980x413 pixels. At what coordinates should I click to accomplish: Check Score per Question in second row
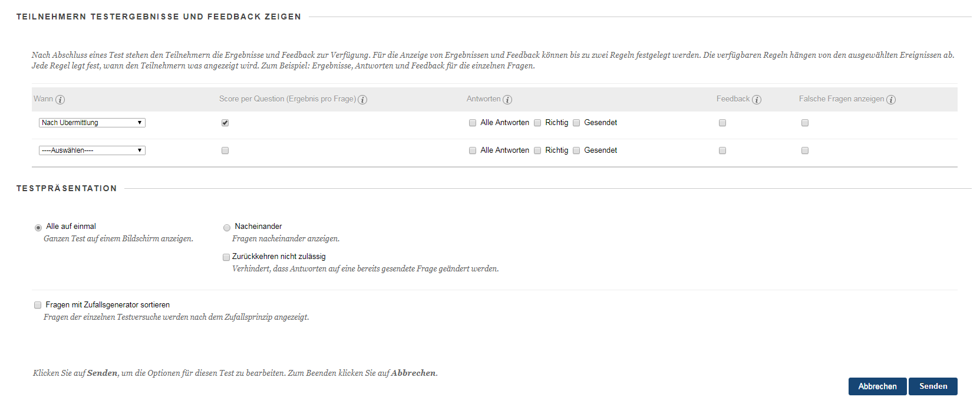point(225,150)
